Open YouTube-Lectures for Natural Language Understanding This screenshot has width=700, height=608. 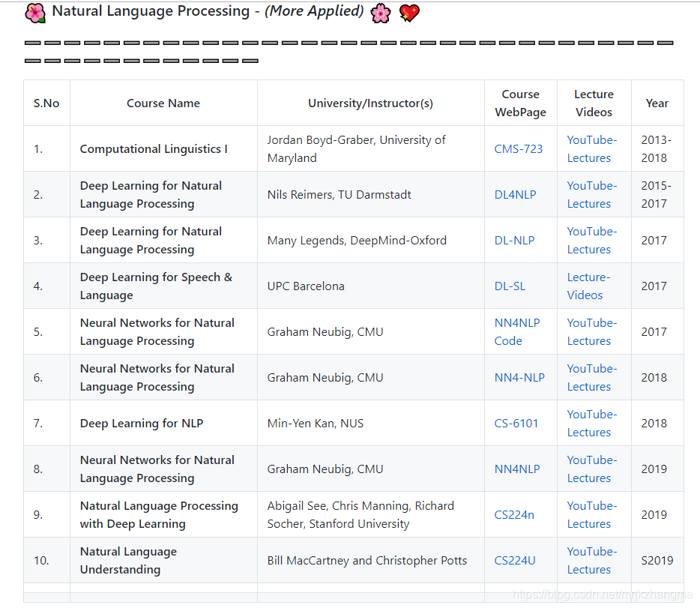tap(592, 561)
